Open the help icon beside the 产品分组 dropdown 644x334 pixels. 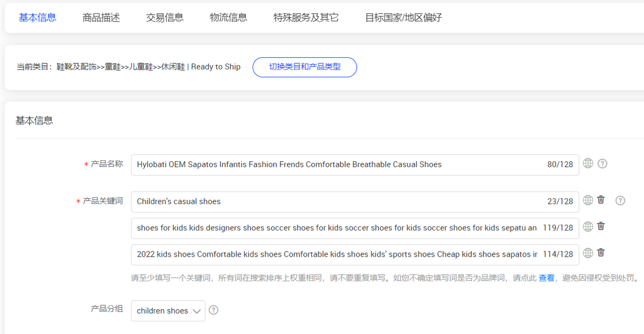coord(213,310)
